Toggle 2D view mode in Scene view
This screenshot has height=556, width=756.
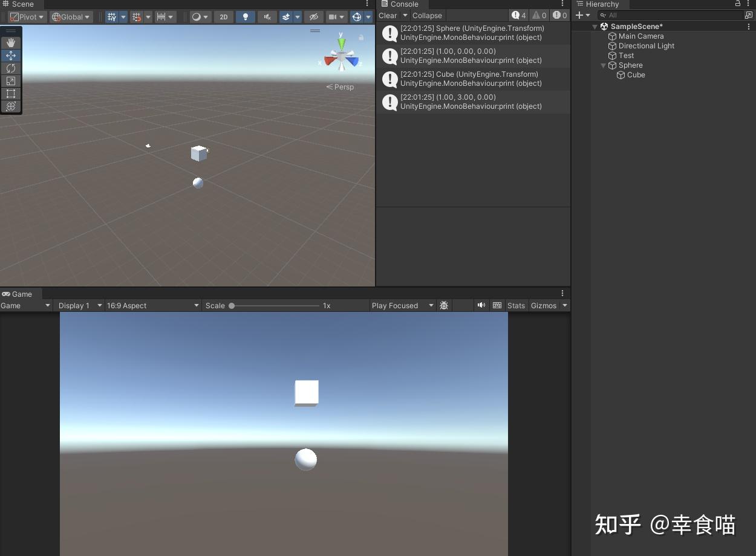pyautogui.click(x=223, y=16)
